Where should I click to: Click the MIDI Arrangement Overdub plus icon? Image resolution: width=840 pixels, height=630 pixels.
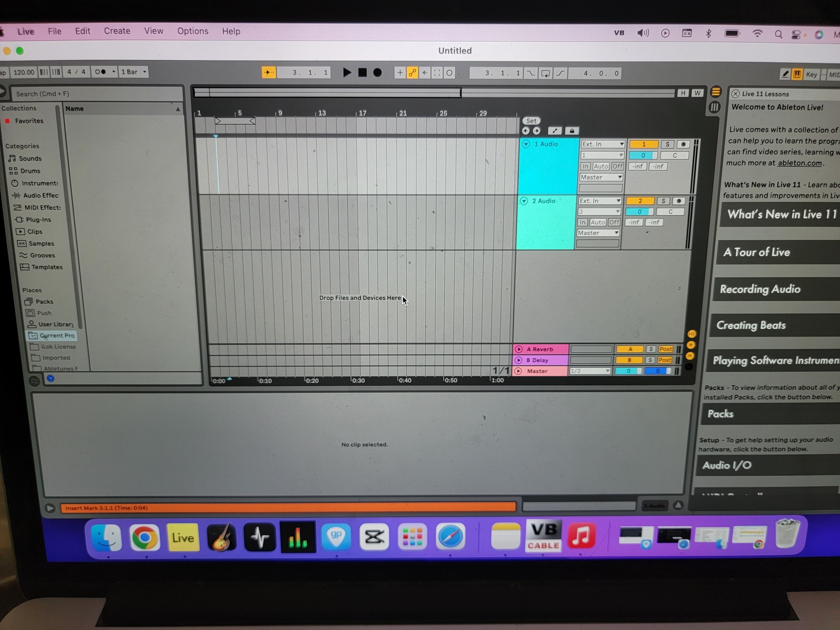coord(400,73)
